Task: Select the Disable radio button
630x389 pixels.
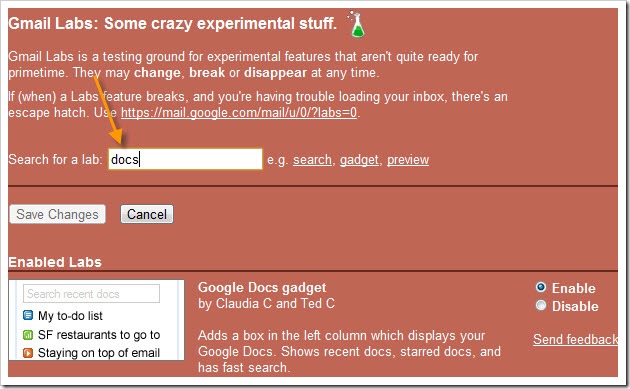Action: [x=541, y=305]
